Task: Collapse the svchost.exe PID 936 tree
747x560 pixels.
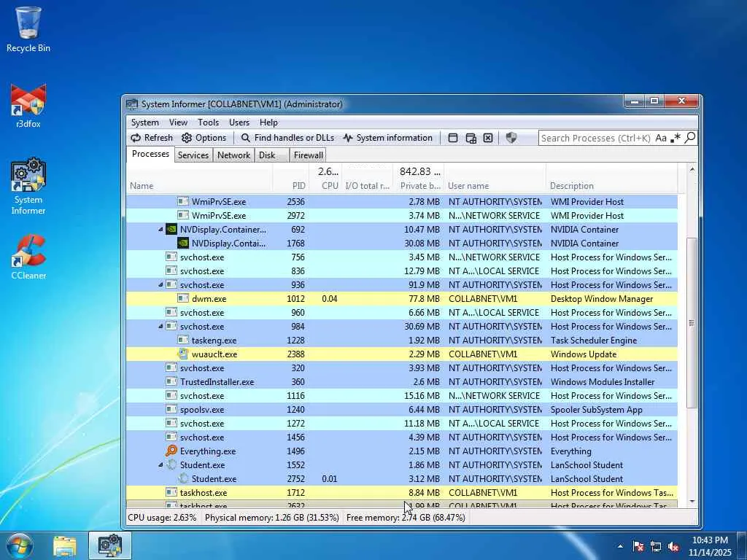Action: 160,285
